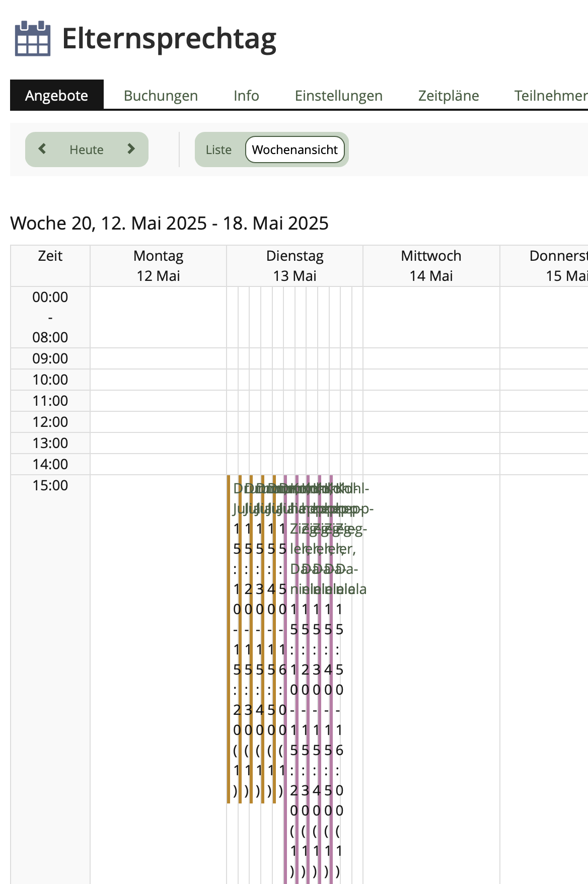Click the Montag 12 Mai column header

click(x=159, y=266)
